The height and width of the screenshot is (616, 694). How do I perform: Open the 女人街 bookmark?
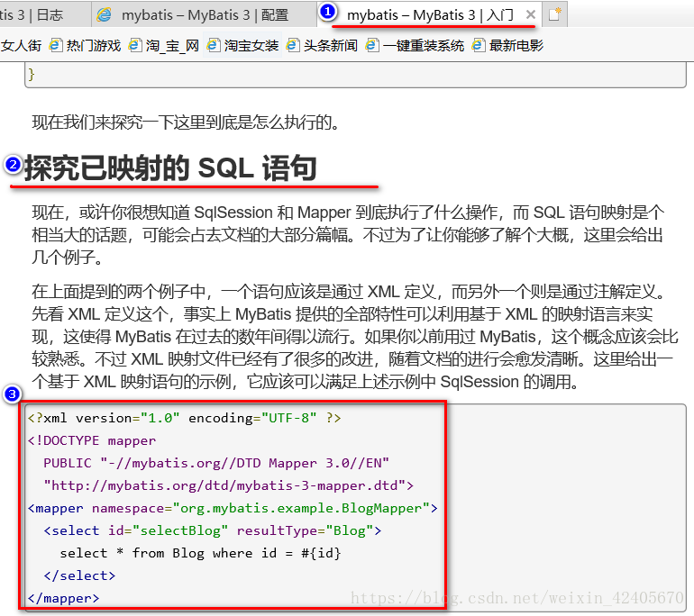pos(21,46)
